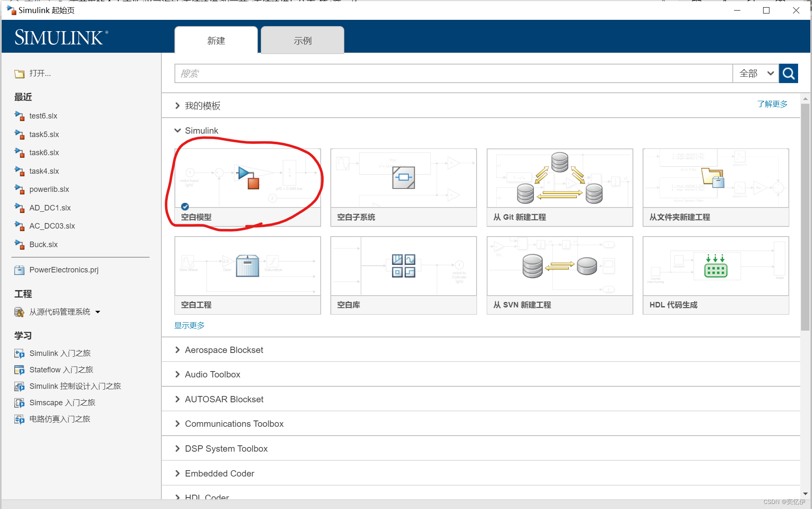Expand the Aerospace Blockset section
812x509 pixels.
pyautogui.click(x=177, y=350)
